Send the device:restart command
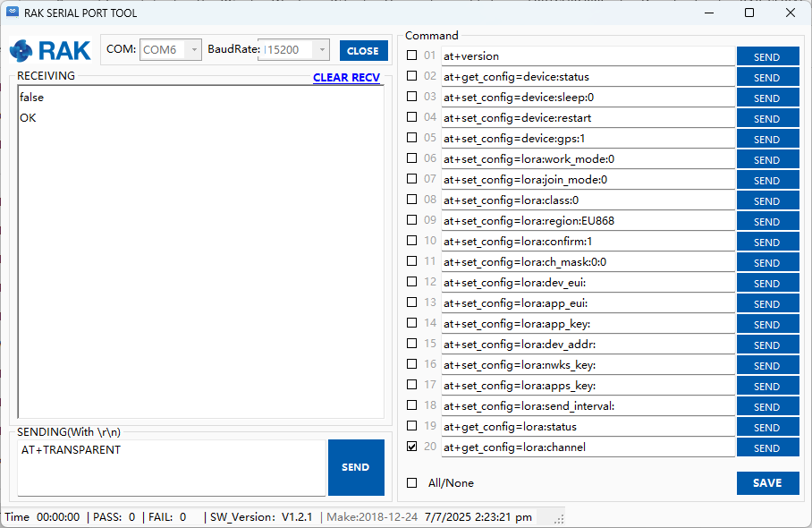The width and height of the screenshot is (812, 528). (x=767, y=118)
